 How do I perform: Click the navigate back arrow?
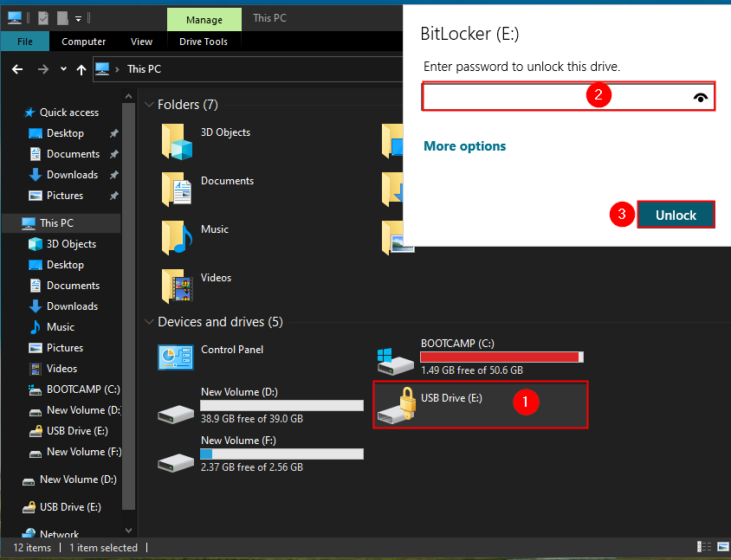coord(16,68)
